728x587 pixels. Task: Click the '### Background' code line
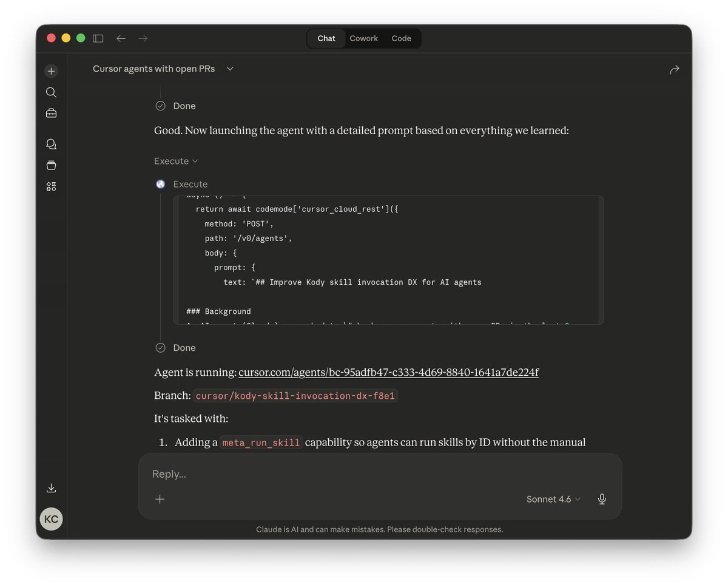tap(218, 311)
